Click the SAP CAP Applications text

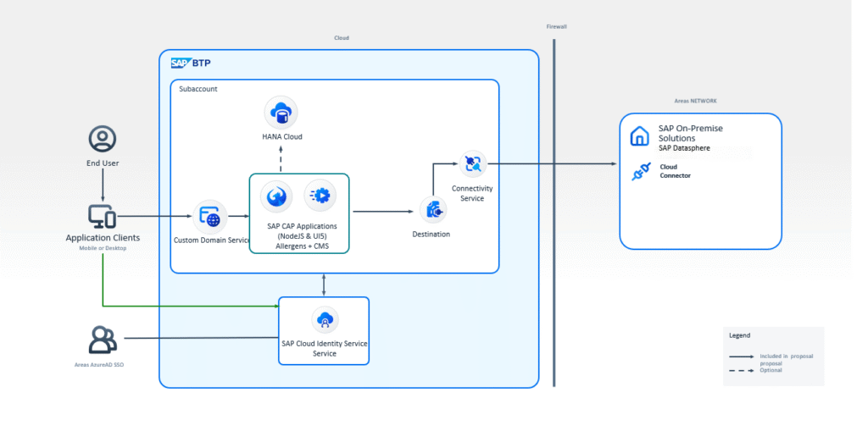click(x=302, y=227)
